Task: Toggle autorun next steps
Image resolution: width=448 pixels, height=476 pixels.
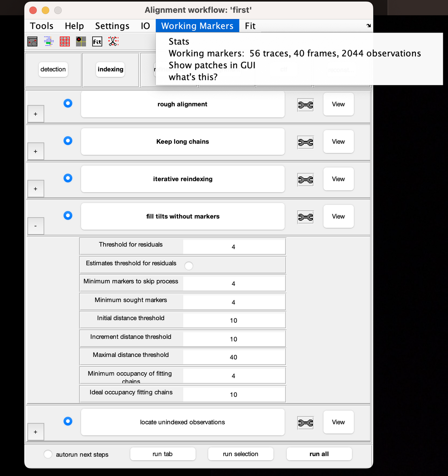Action: pyautogui.click(x=48, y=454)
